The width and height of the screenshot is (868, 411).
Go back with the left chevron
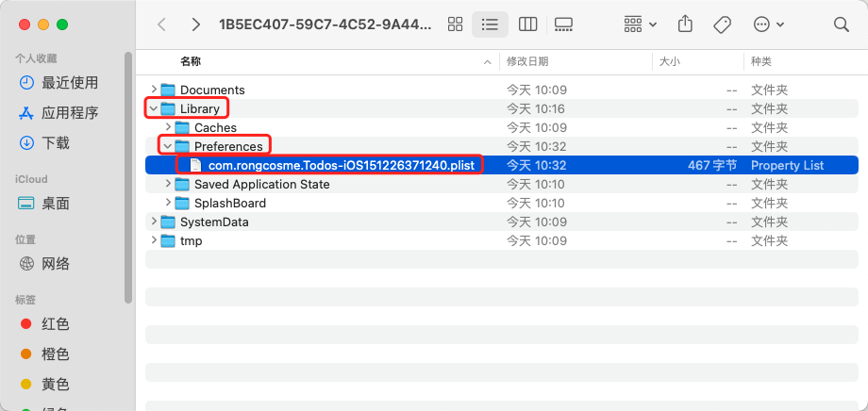tap(161, 25)
